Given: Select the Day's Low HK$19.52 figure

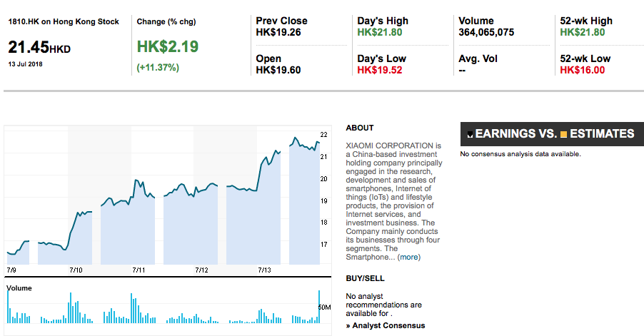Looking at the screenshot, I should [380, 70].
